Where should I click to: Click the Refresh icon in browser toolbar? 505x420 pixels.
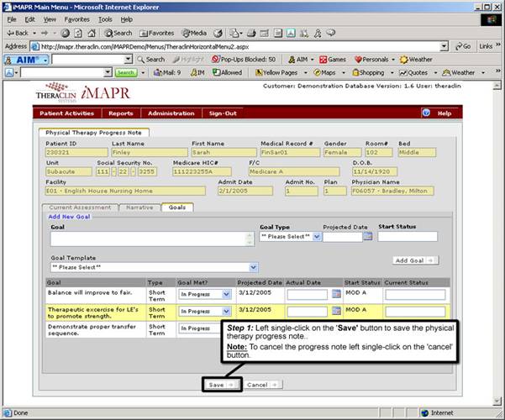click(x=78, y=33)
